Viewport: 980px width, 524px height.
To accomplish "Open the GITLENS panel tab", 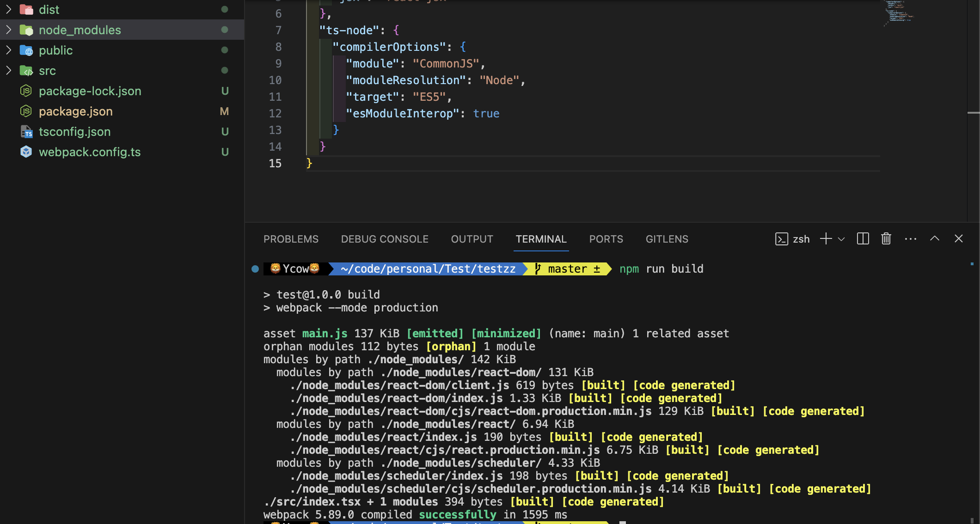I will pyautogui.click(x=667, y=239).
